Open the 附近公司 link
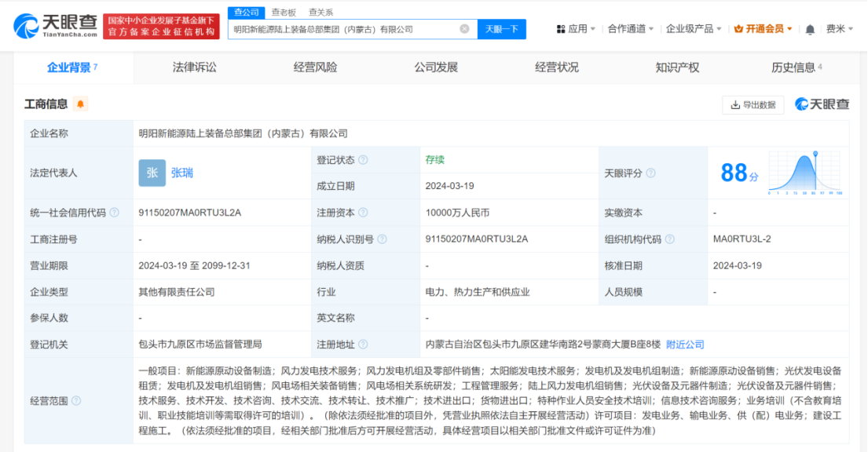This screenshot has height=452, width=868. 685,344
